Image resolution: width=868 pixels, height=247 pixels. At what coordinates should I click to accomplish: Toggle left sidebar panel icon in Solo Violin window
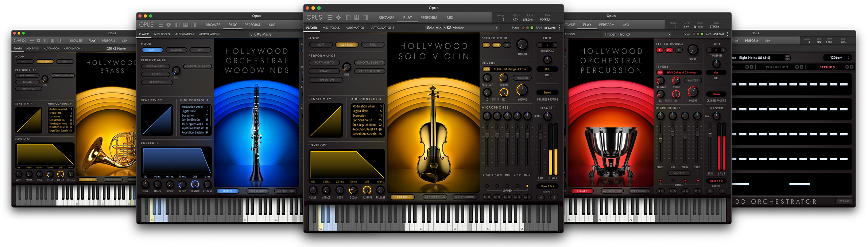coord(348,17)
